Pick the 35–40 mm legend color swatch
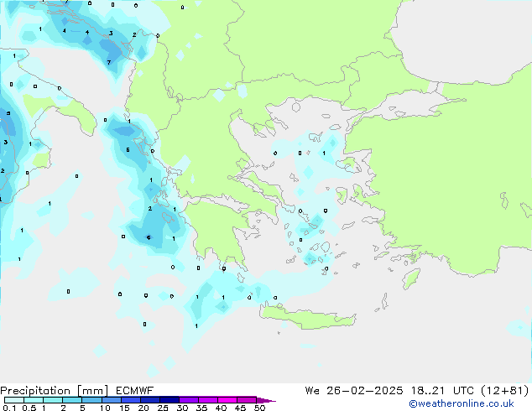This screenshot has width=532, height=411. pyautogui.click(x=208, y=400)
